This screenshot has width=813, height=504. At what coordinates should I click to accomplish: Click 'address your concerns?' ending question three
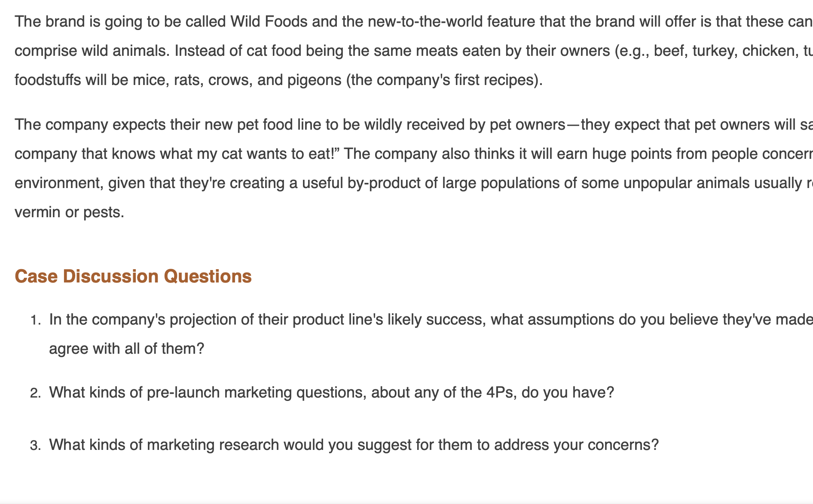(576, 445)
